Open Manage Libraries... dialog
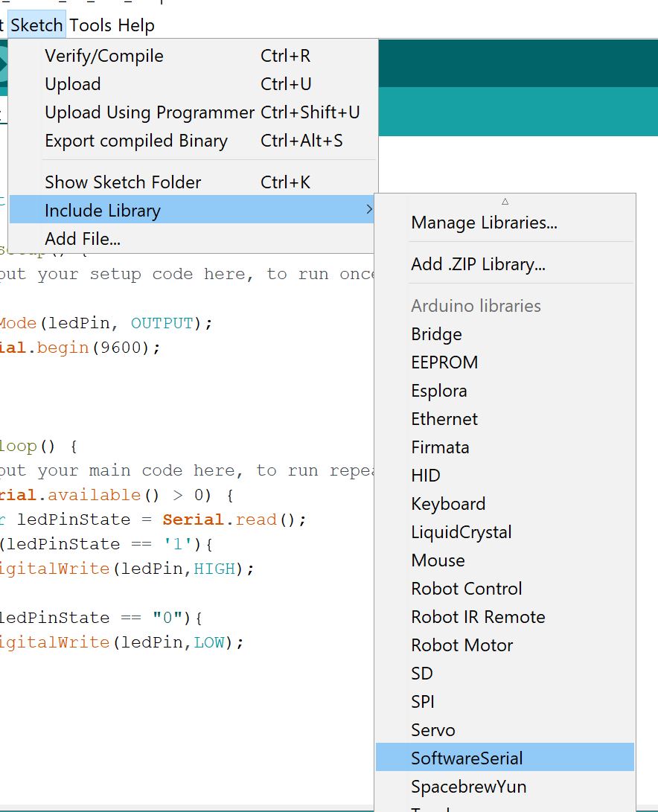Screen dimensions: 658x812 (484, 223)
